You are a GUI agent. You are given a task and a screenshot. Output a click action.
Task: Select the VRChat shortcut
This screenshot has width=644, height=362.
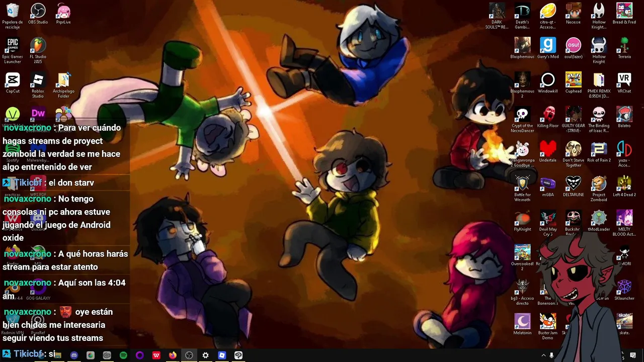coord(624,83)
